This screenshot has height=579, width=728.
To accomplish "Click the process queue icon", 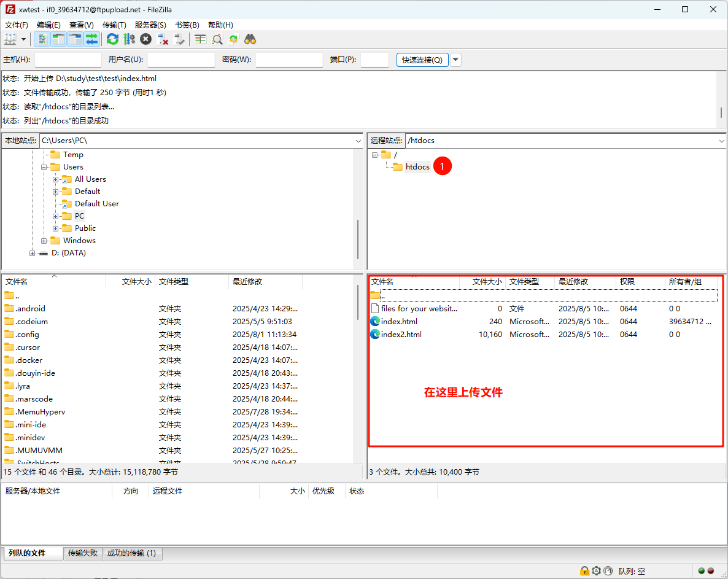I will 129,39.
